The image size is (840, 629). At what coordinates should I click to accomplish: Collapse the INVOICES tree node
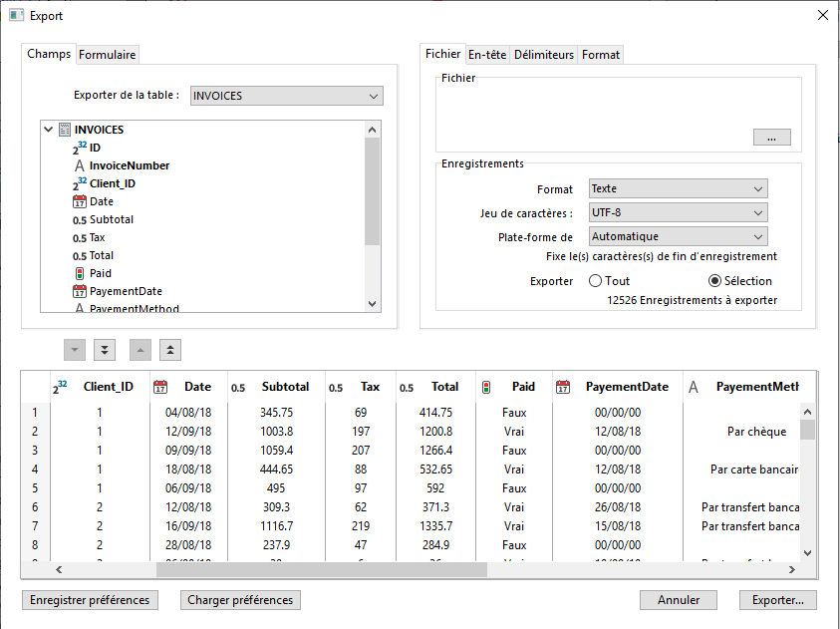tap(49, 130)
